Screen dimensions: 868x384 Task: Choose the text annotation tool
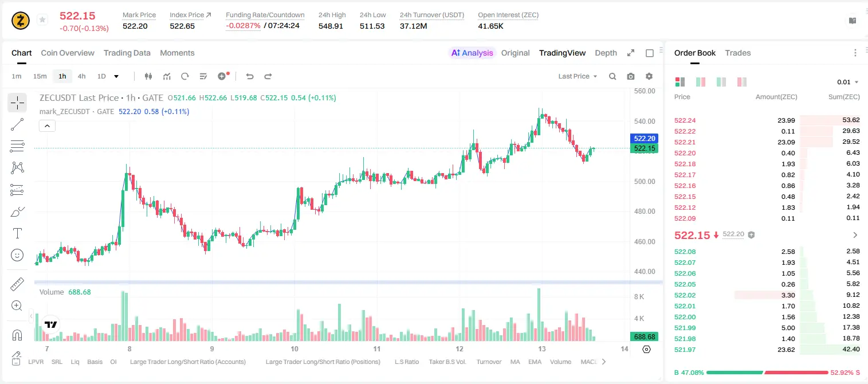pyautogui.click(x=17, y=233)
